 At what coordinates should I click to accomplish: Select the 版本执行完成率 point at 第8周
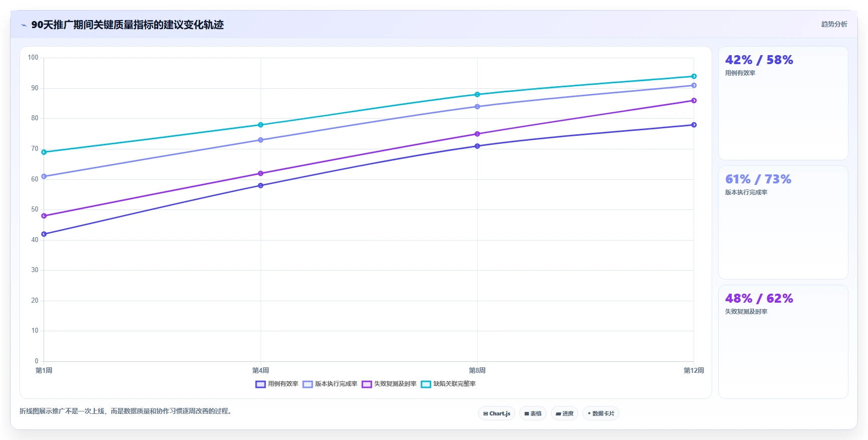(477, 106)
